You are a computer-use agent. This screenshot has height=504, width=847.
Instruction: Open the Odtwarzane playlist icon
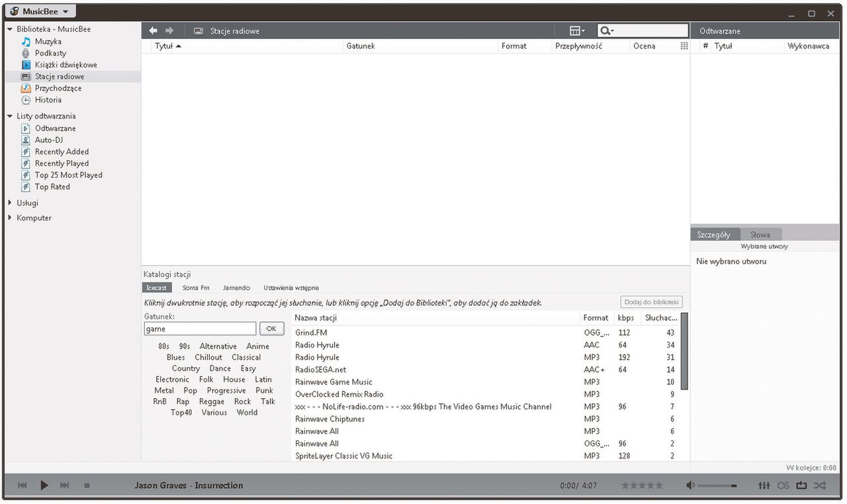(26, 128)
